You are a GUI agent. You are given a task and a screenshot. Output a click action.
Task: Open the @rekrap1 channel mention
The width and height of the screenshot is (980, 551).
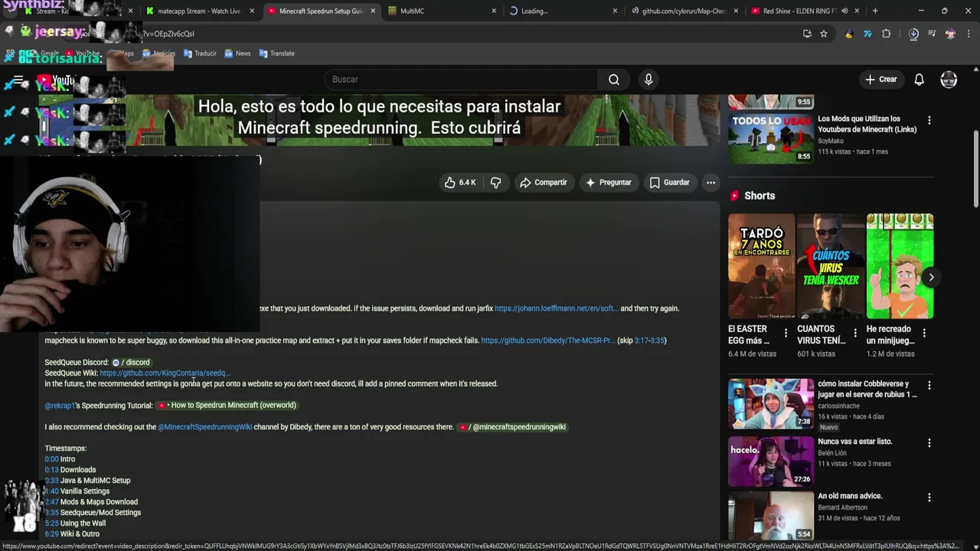click(x=60, y=405)
